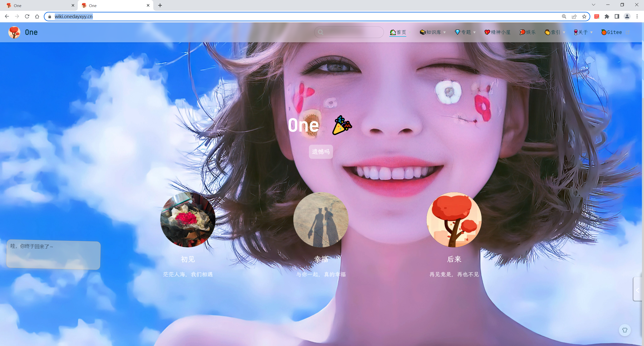This screenshot has width=644, height=346.
Task: Click the 后来 heading text
Action: (x=454, y=259)
